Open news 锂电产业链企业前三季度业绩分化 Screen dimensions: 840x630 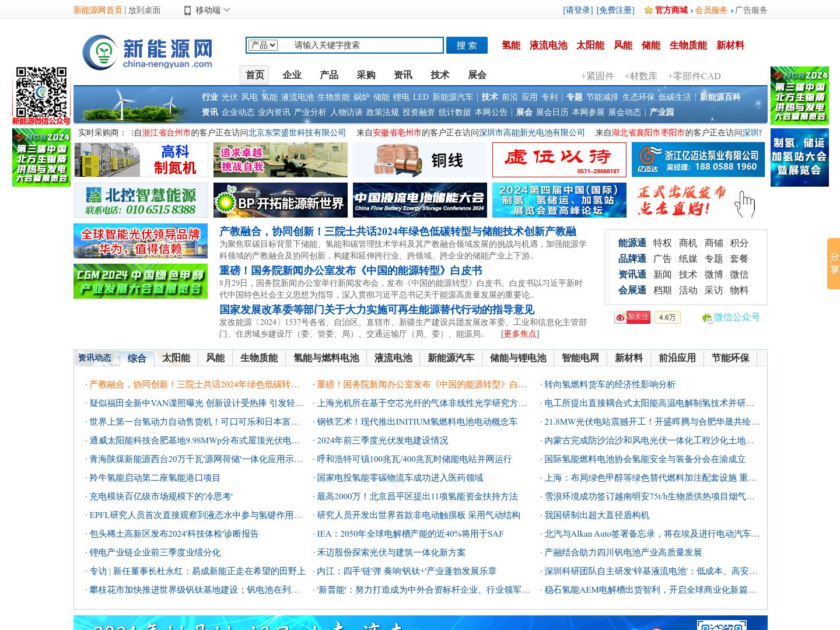click(155, 552)
